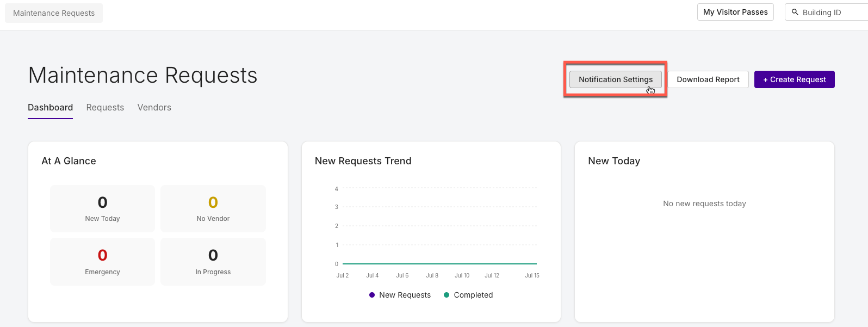Toggle the Completed legend label

pyautogui.click(x=473, y=295)
